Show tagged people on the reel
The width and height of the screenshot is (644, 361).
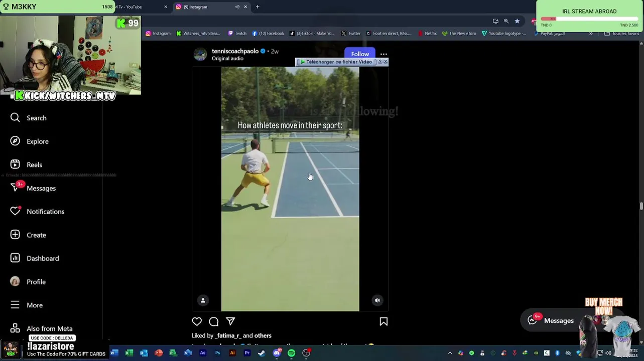[203, 300]
